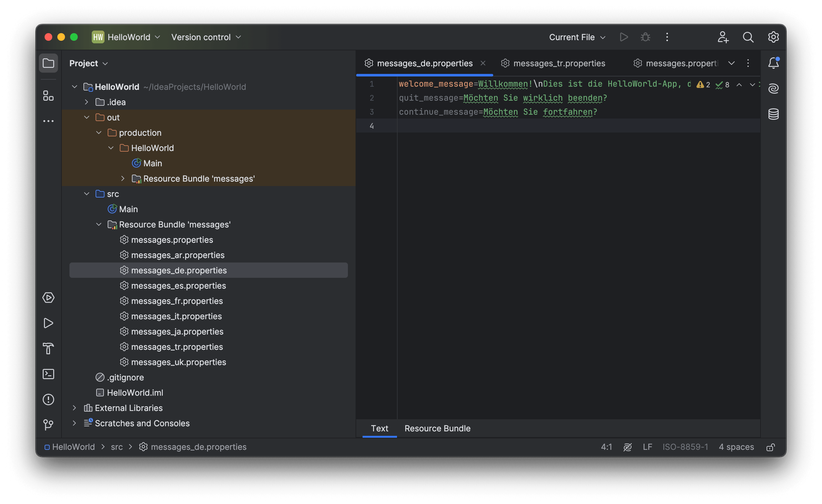Select the Text editor view tab
This screenshot has height=504, width=822.
pos(379,428)
